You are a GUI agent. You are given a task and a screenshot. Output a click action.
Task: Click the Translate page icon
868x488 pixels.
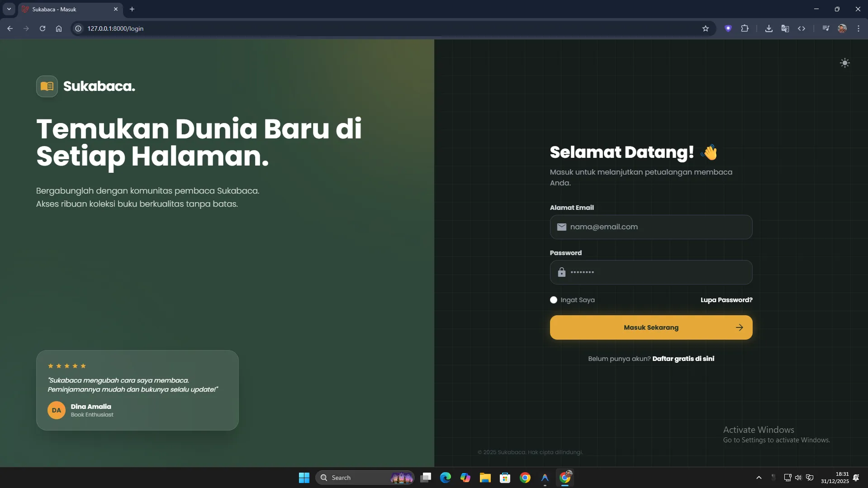785,28
